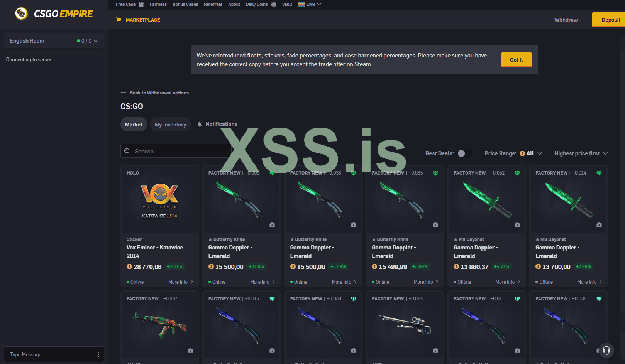The image size is (625, 364).
Task: Open the support headset chat icon
Action: coord(606,351)
